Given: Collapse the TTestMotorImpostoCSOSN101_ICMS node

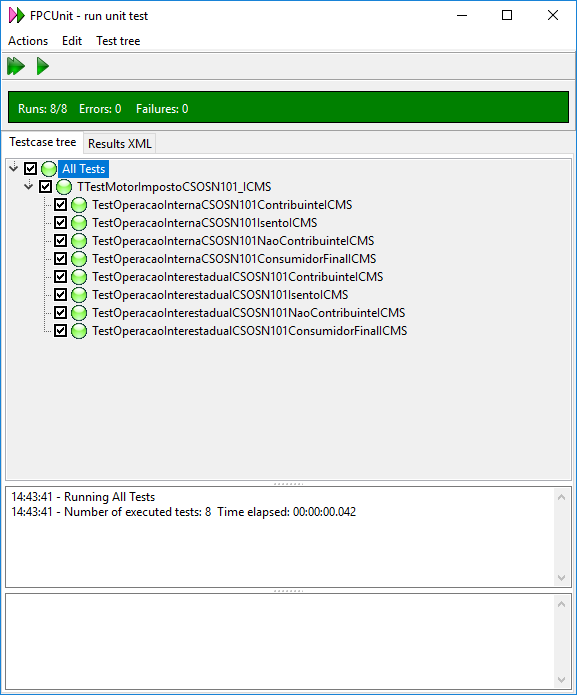Looking at the screenshot, I should coord(29,185).
